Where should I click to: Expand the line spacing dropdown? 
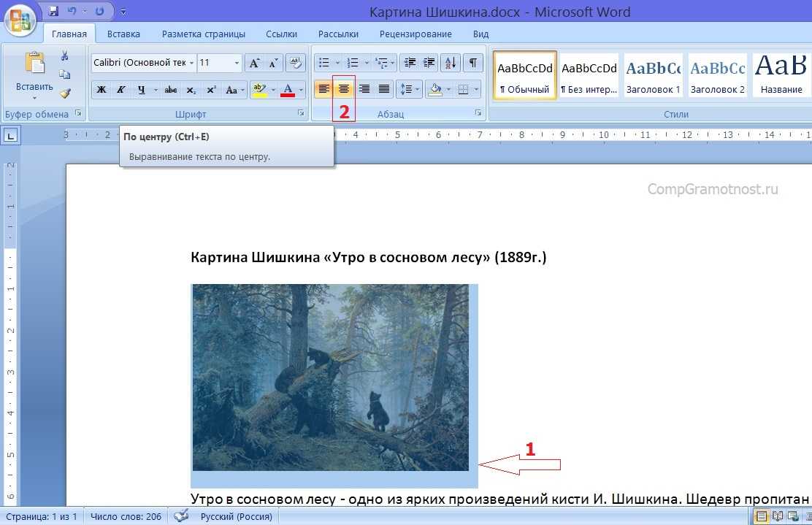coord(418,90)
